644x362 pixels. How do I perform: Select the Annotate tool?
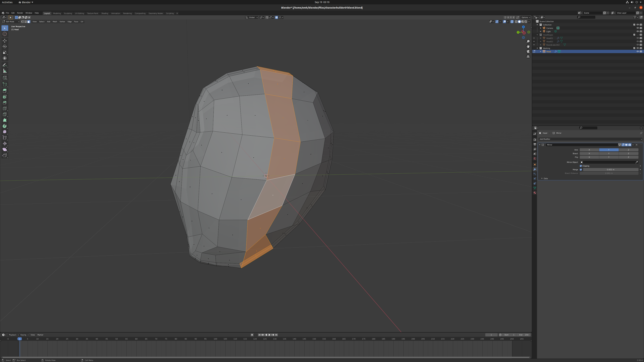point(5,65)
